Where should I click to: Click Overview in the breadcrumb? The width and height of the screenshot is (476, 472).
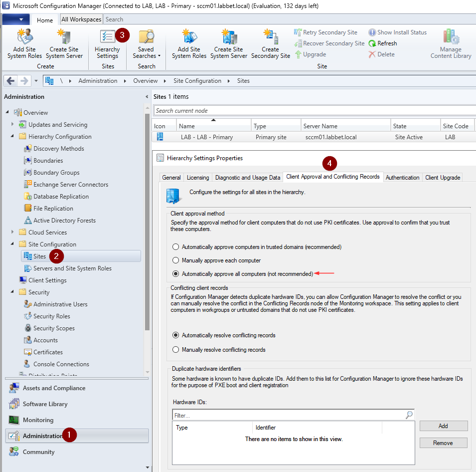[x=146, y=81]
